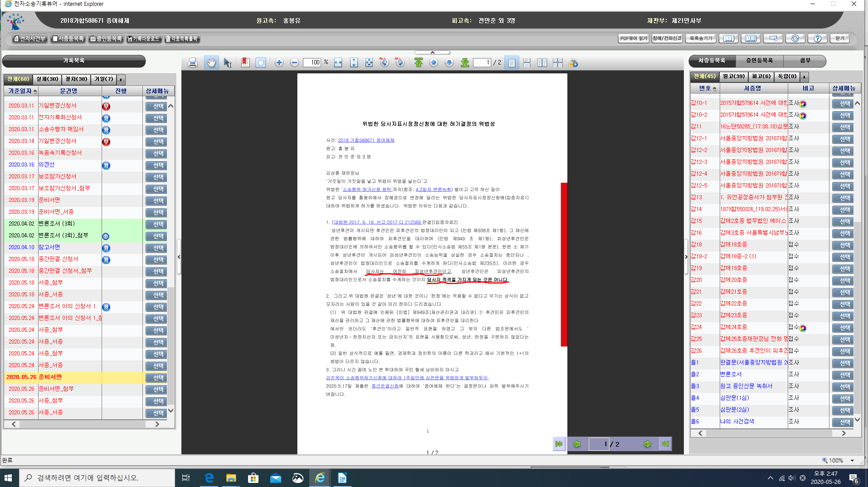Viewport: 868px width, 487px height.
Task: Rotate all pages clockwise
Action: tap(400, 63)
